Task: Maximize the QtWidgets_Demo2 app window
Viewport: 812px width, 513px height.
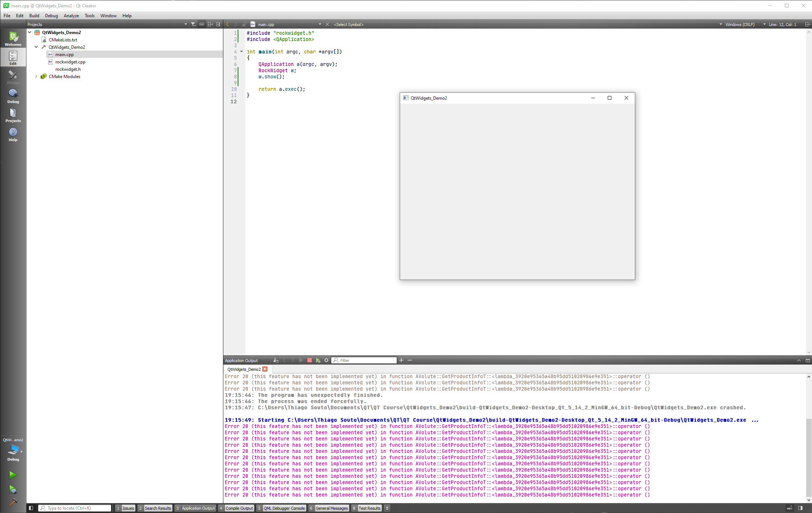Action: pyautogui.click(x=610, y=98)
